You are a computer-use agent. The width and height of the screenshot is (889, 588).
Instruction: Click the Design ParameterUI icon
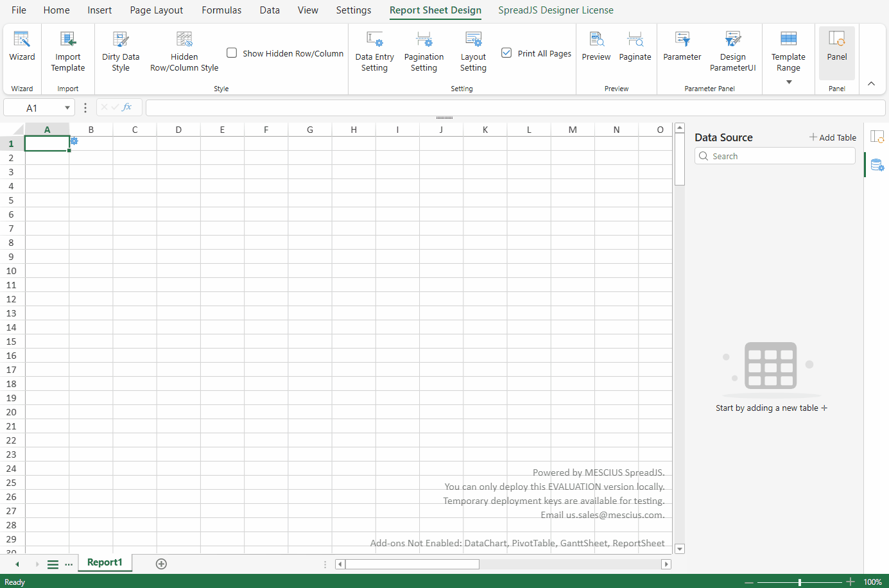pos(732,39)
